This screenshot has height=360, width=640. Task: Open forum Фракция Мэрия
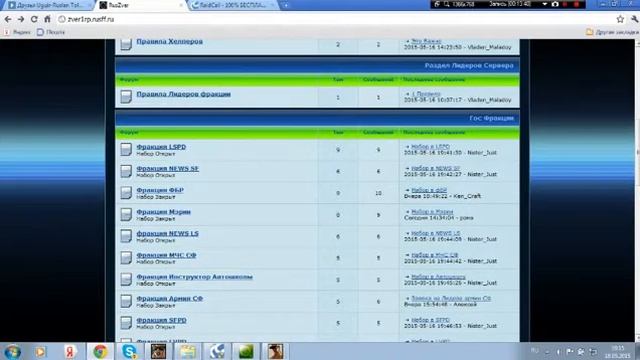point(163,212)
